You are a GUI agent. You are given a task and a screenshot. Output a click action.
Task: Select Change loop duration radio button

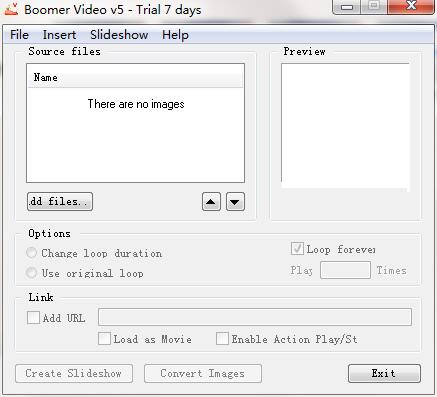point(31,253)
